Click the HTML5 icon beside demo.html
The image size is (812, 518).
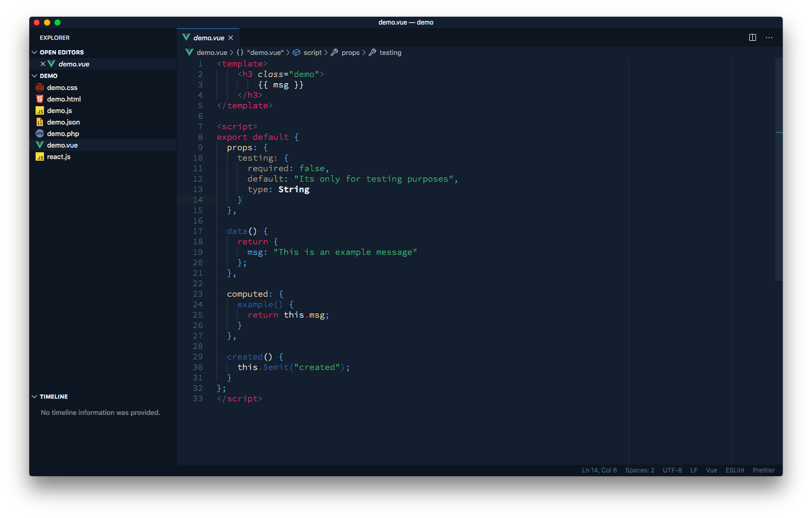[40, 99]
